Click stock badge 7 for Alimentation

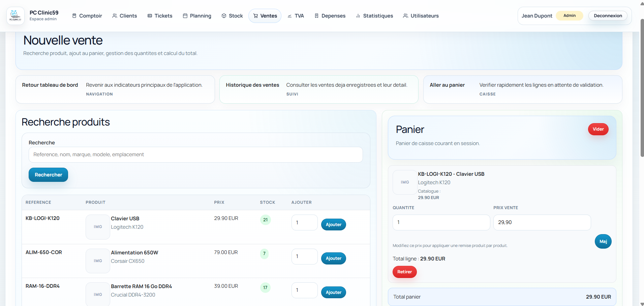point(264,254)
